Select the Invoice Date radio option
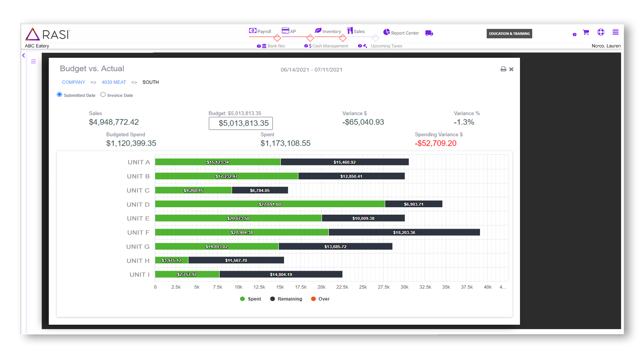This screenshot has width=644, height=358. (x=103, y=95)
